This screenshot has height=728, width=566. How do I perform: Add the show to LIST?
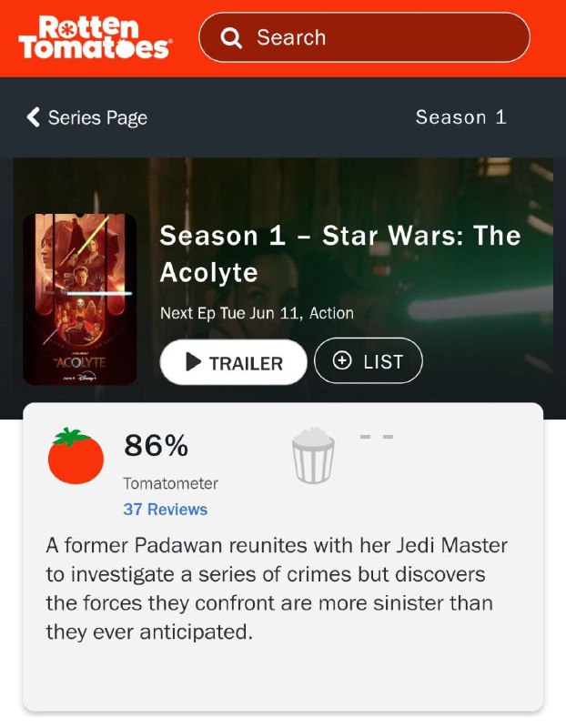tap(369, 360)
